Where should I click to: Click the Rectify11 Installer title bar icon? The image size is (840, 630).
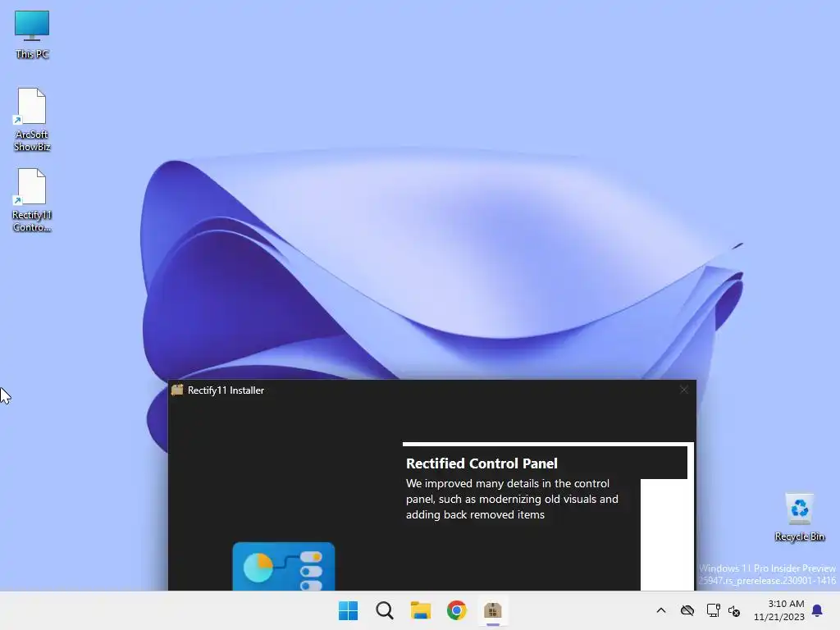177,390
